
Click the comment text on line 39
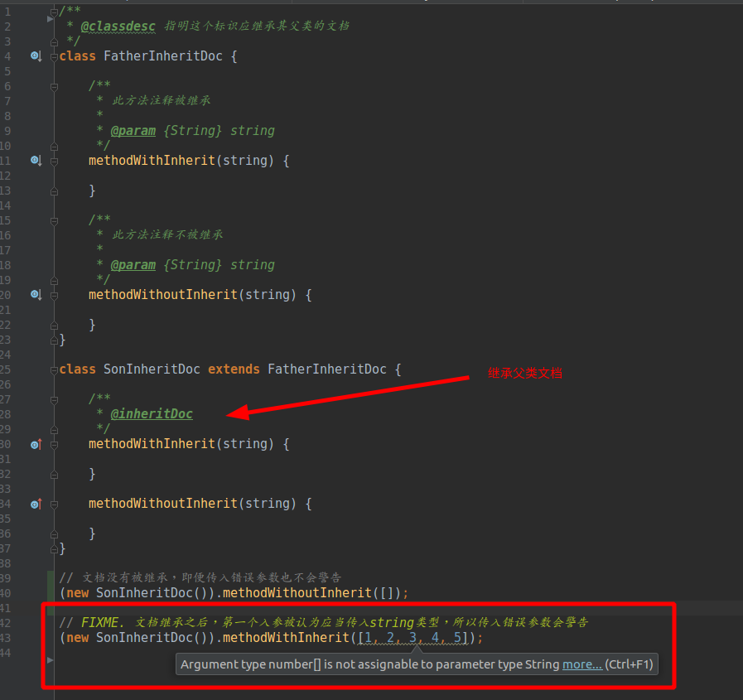(x=200, y=577)
